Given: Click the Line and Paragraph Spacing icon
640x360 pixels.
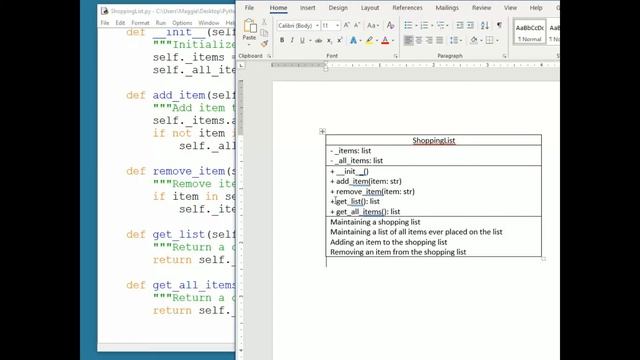Looking at the screenshot, I should (453, 40).
